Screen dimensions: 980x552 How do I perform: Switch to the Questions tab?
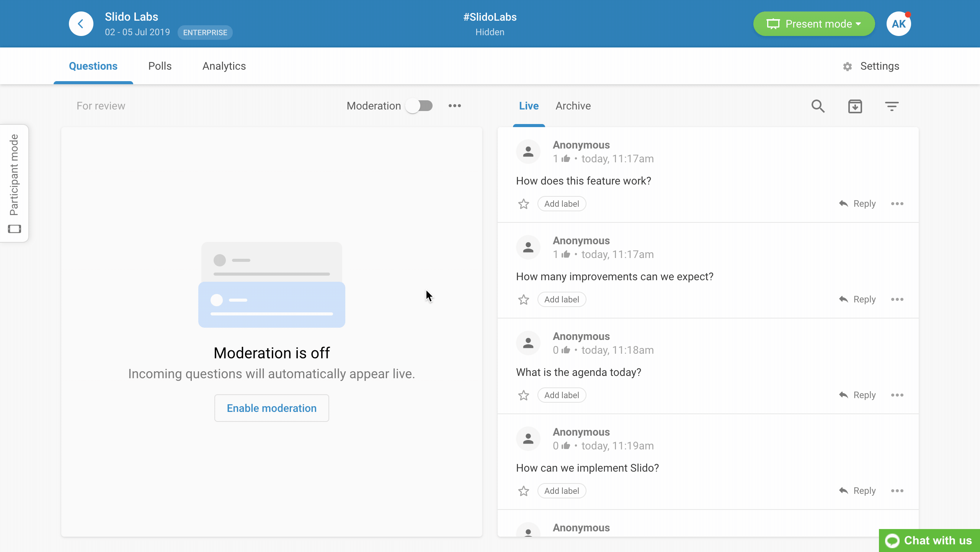[x=93, y=66]
